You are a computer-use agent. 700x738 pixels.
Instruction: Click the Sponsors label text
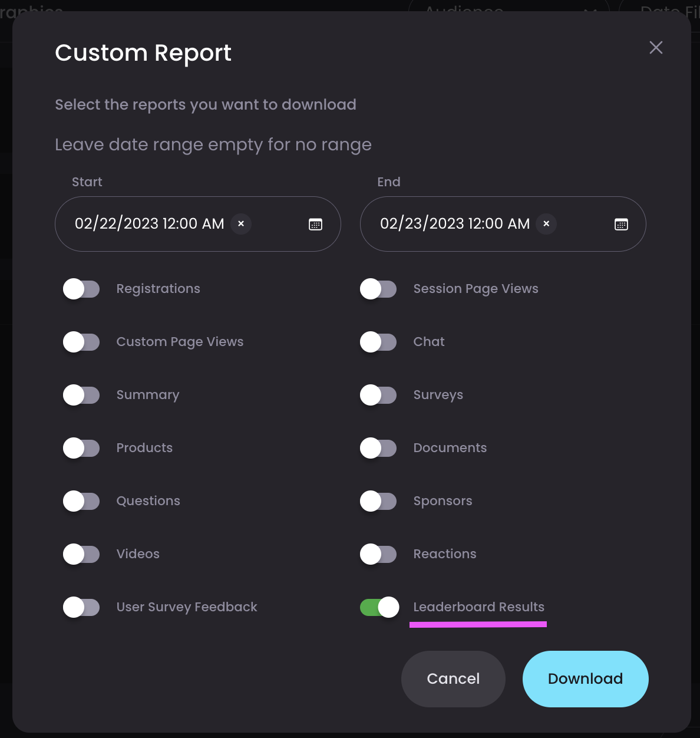(x=443, y=501)
